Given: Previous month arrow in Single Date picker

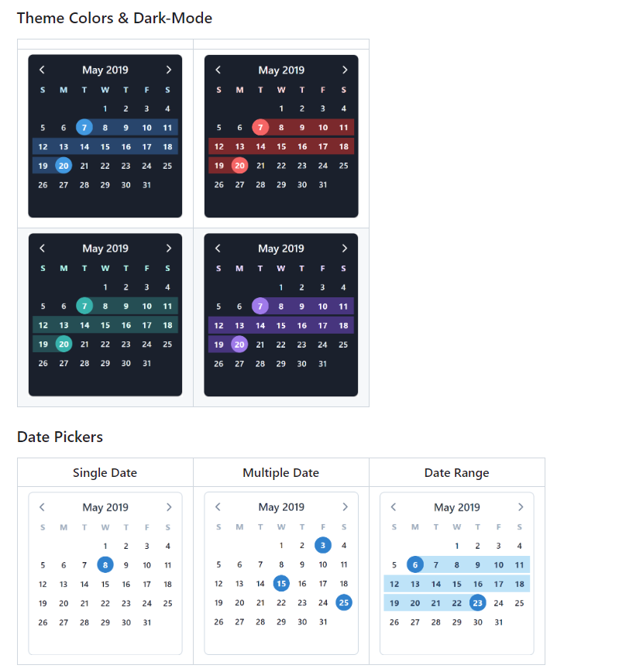Looking at the screenshot, I should click(x=43, y=507).
